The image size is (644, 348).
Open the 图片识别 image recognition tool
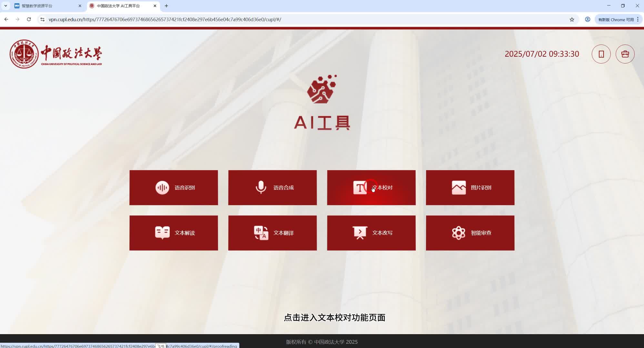click(x=470, y=188)
